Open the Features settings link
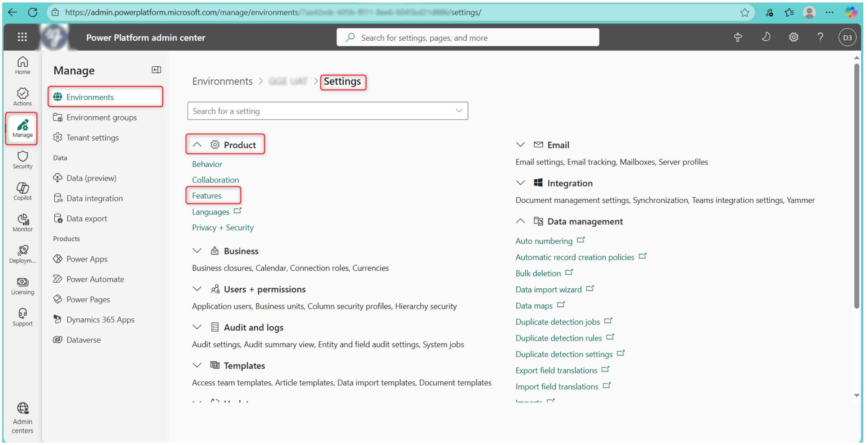This screenshot has height=445, width=868. pyautogui.click(x=207, y=195)
